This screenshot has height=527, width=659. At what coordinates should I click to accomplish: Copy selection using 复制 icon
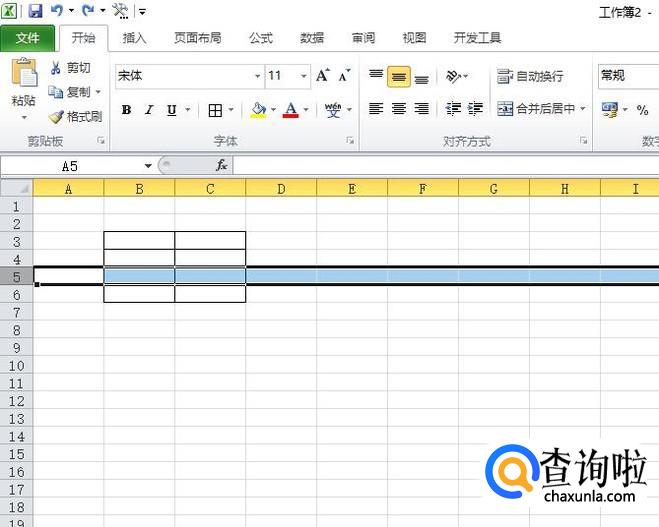[x=55, y=92]
